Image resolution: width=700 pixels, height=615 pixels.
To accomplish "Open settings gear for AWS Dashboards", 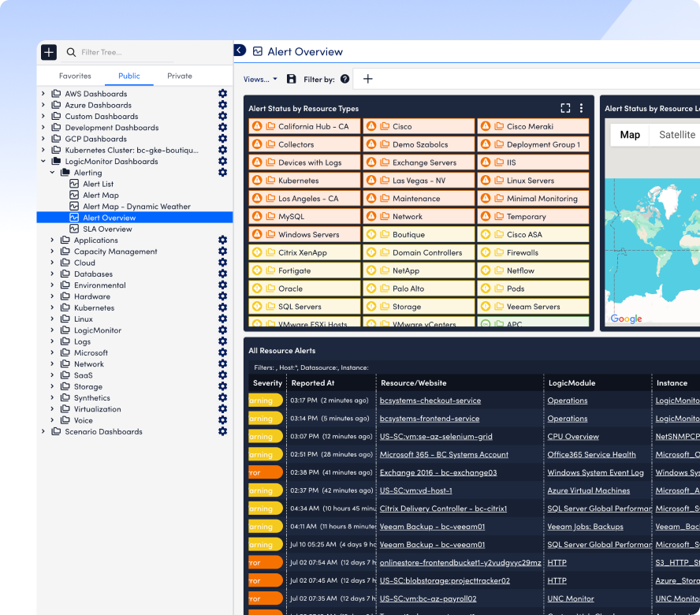I will [223, 93].
